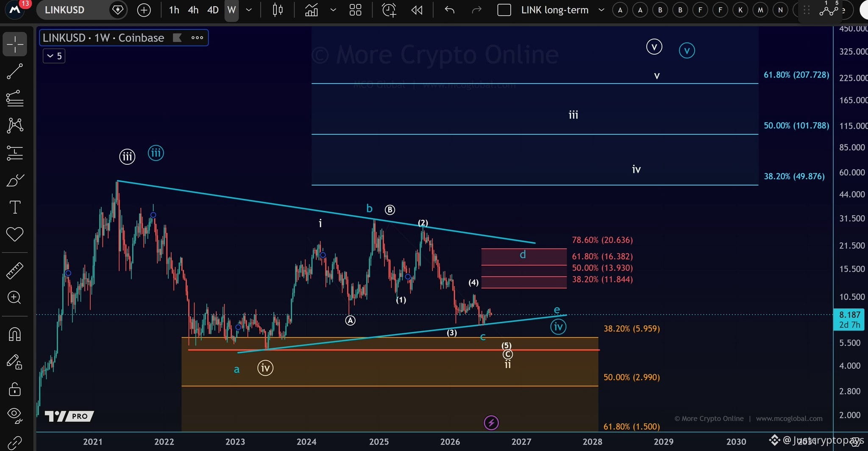The image size is (868, 451).
Task: Switch to the 1h timeframe
Action: (x=174, y=10)
